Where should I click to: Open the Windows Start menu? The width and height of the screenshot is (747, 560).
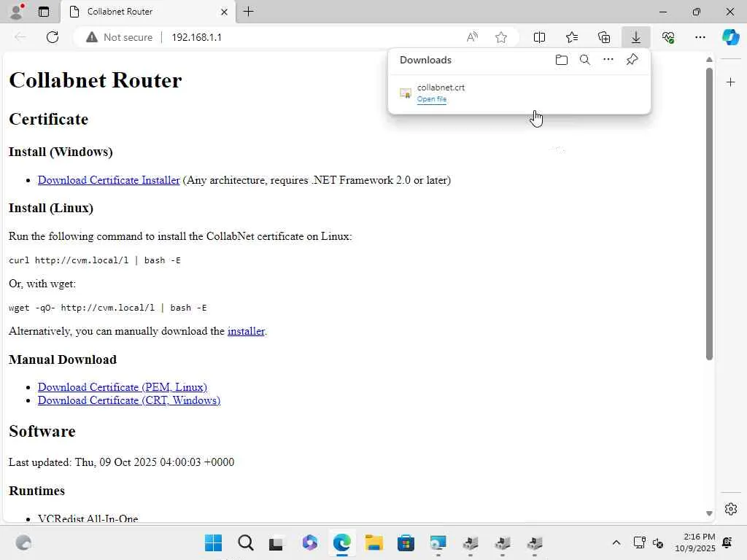click(213, 542)
